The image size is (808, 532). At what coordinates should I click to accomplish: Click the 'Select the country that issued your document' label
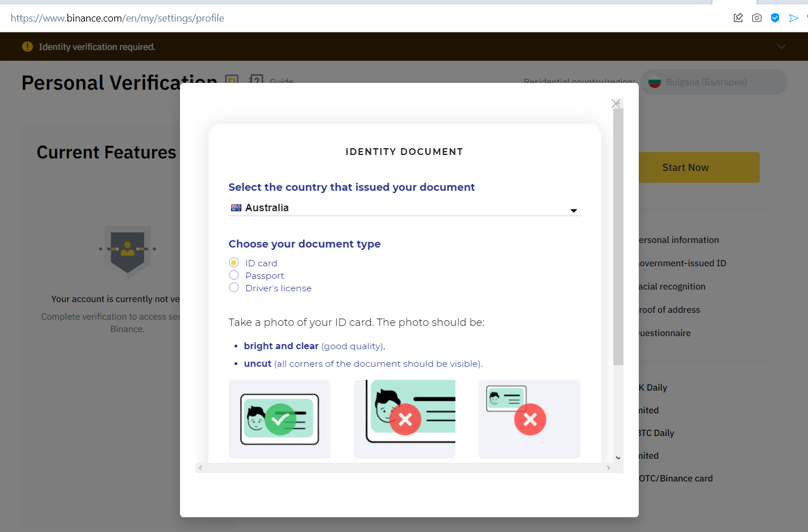351,187
